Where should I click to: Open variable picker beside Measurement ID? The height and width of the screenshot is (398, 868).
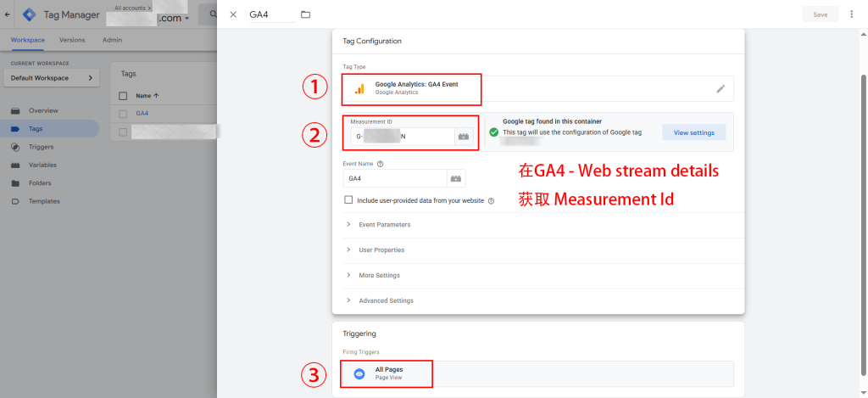click(464, 137)
